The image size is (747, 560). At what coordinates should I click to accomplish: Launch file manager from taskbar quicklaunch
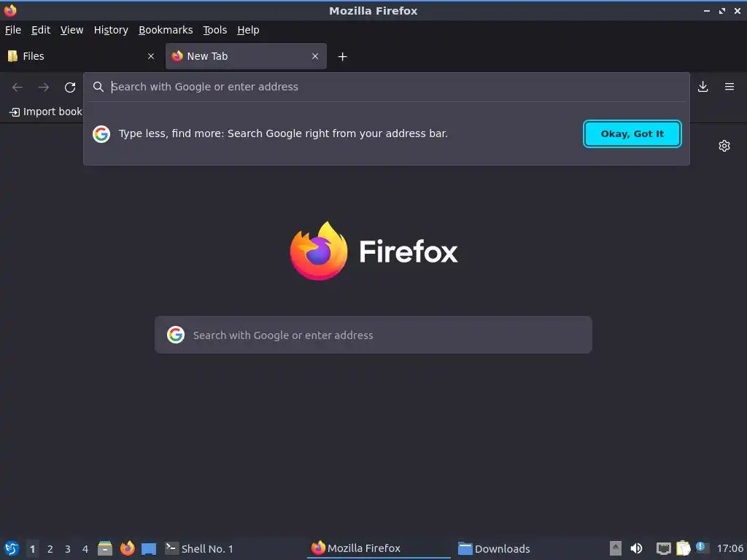coord(105,548)
